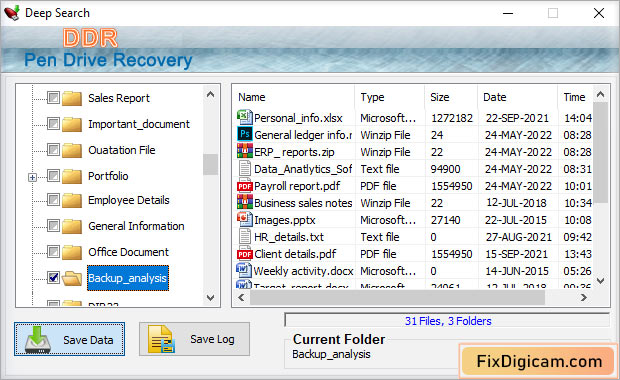Click the file list vertical scrollbar thumb
The image size is (620, 380).
600,153
